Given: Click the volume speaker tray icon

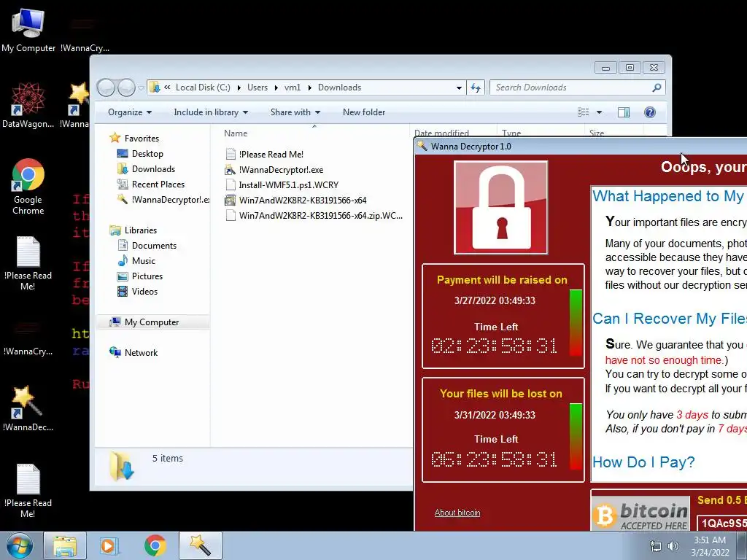Looking at the screenshot, I should click(x=673, y=546).
